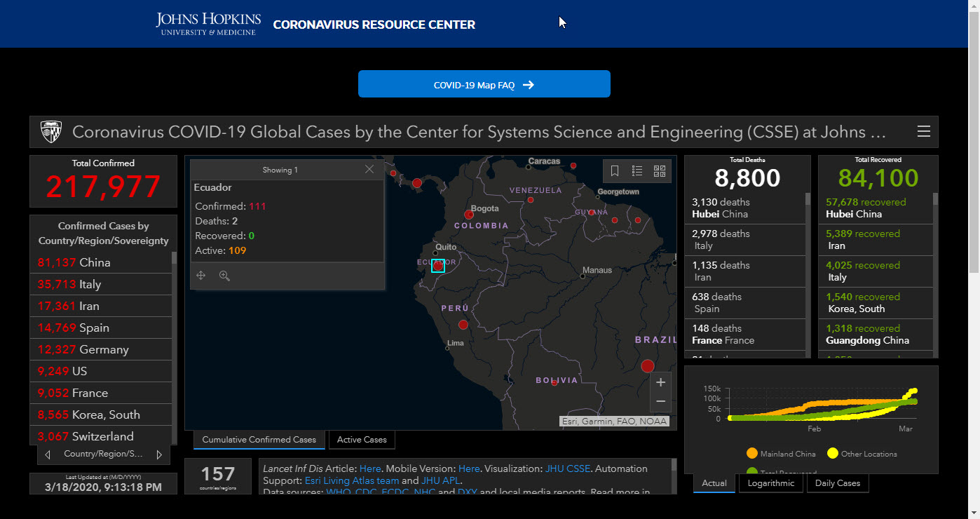Click the zoom-to magnifier in popup
This screenshot has height=519, width=980.
tap(224, 276)
